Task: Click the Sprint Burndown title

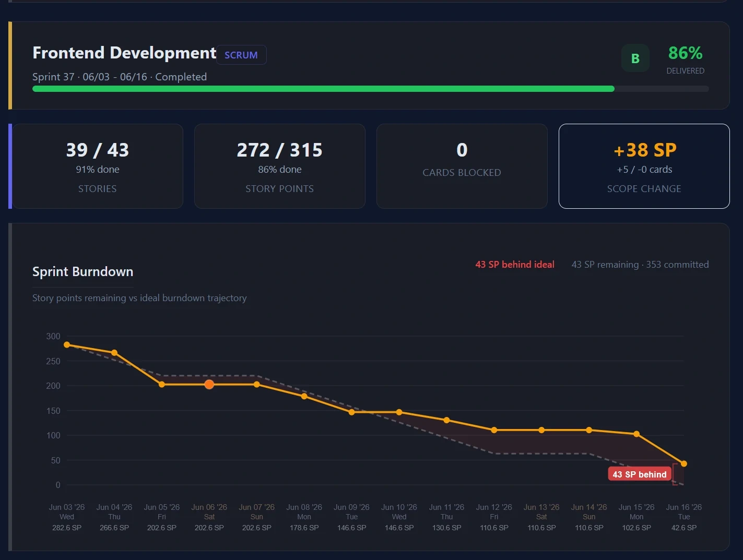Action: coord(82,271)
